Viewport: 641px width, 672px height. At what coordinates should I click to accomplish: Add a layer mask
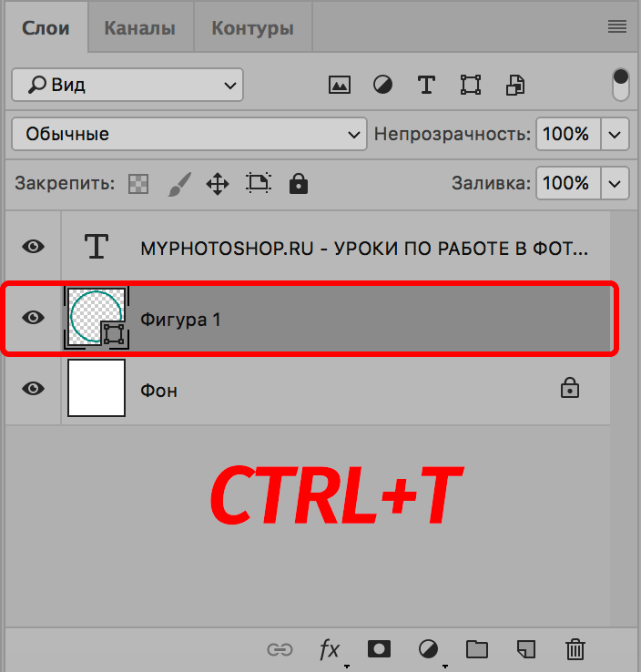(x=379, y=649)
